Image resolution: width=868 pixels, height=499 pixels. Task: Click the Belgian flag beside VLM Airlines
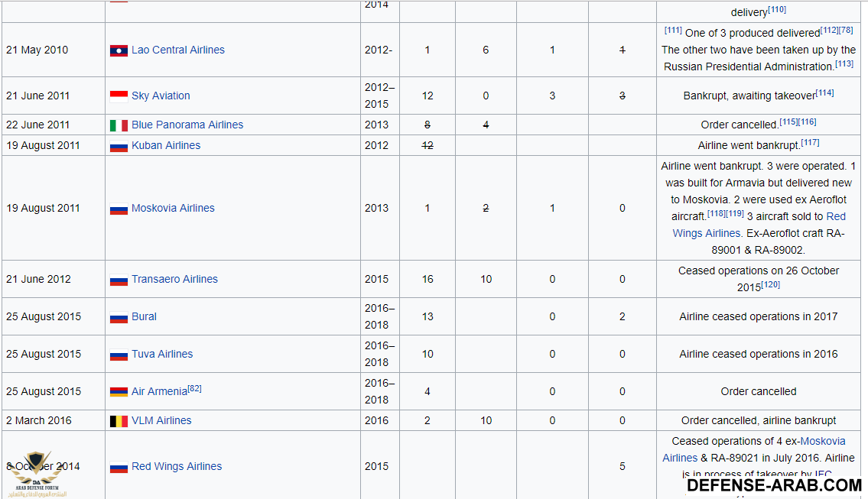119,421
